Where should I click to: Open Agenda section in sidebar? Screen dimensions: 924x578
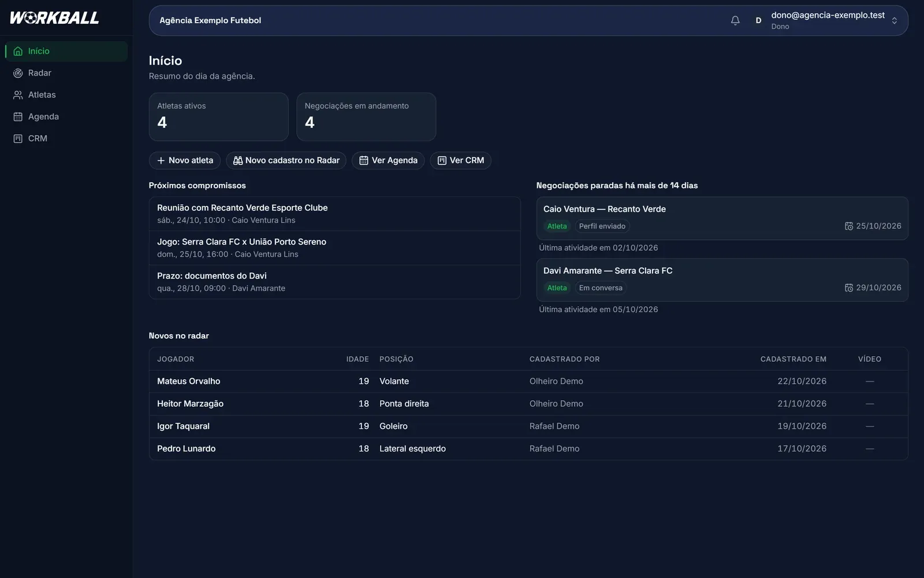[x=66, y=117]
